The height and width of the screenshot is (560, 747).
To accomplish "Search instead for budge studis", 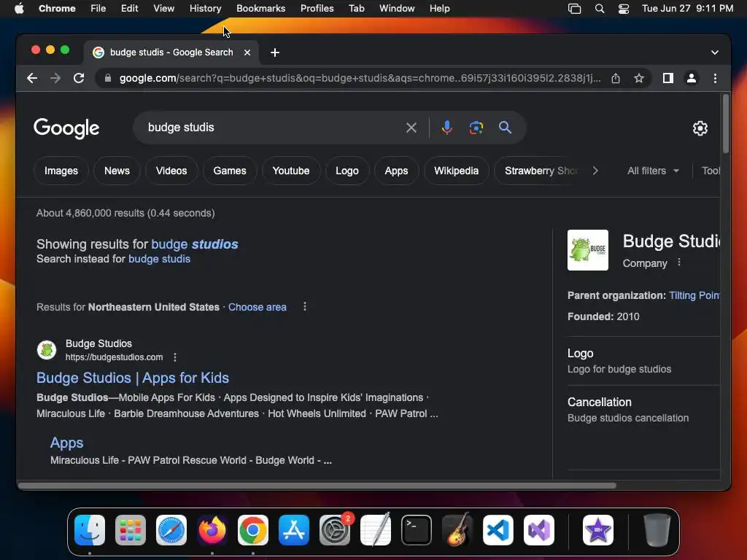I will click(x=159, y=259).
